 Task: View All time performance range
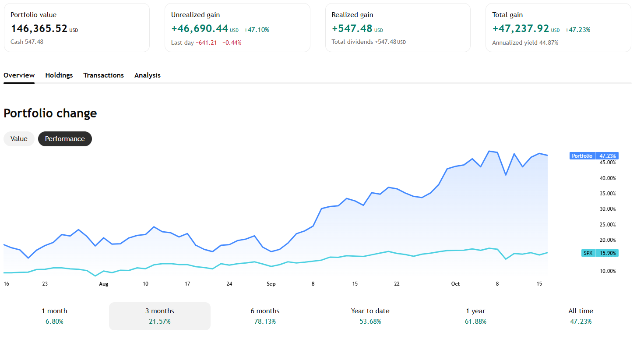pos(581,316)
